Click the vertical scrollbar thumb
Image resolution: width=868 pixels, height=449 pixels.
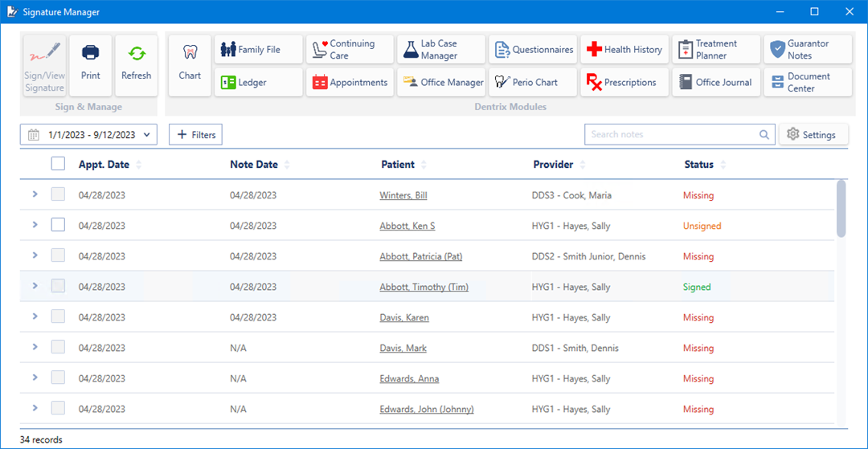(x=841, y=208)
